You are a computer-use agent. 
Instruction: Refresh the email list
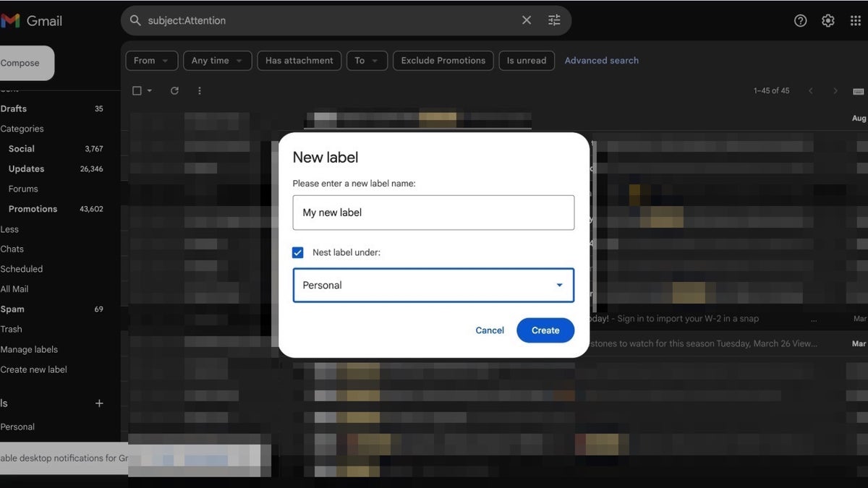coord(174,90)
